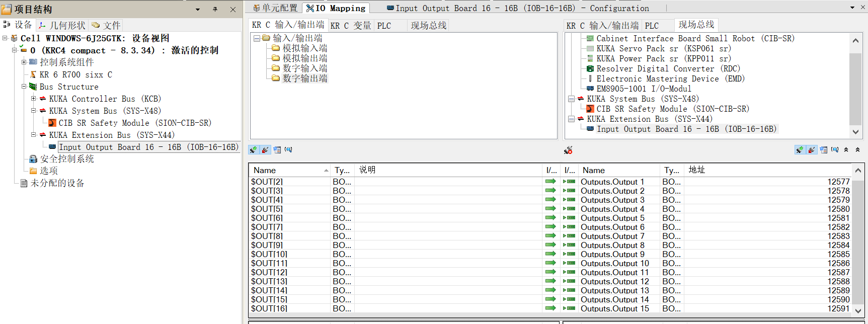The width and height of the screenshot is (868, 324).
Task: Toggle the green plug filter under the fieldbus tree
Action: [x=800, y=150]
